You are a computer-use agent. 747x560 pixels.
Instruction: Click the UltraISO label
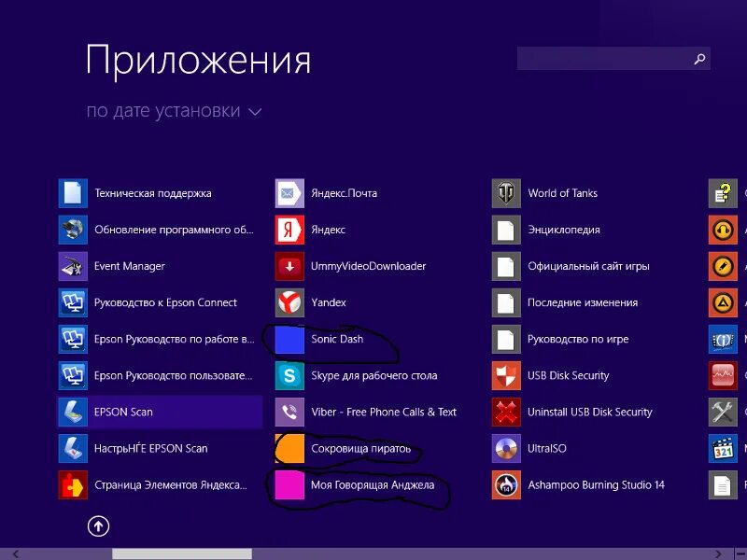point(547,449)
